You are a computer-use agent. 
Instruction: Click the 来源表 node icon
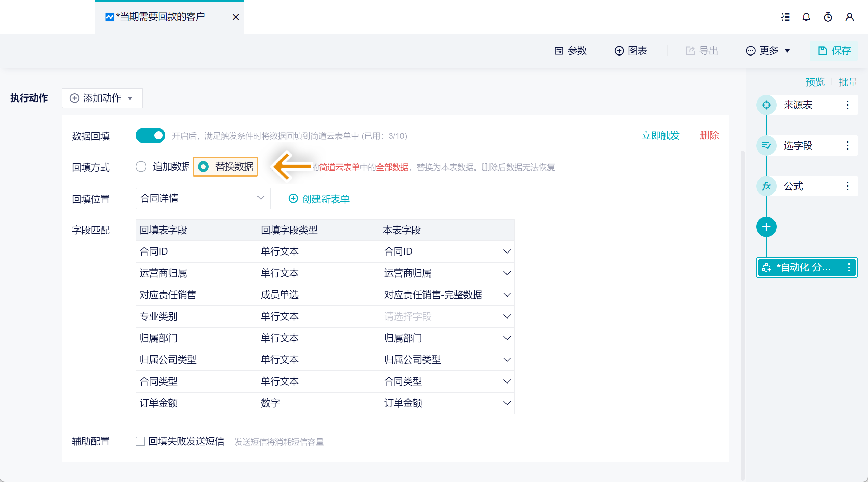(x=766, y=105)
